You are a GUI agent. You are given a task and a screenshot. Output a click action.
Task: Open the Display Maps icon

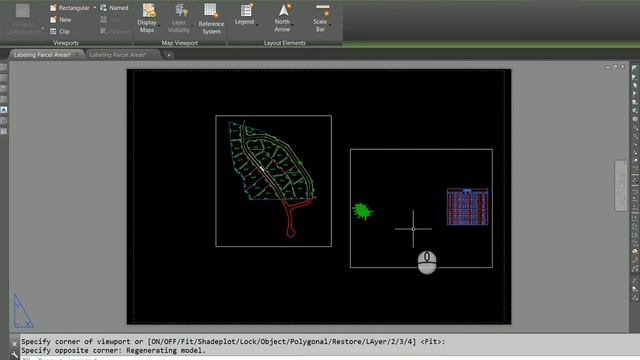click(x=148, y=11)
